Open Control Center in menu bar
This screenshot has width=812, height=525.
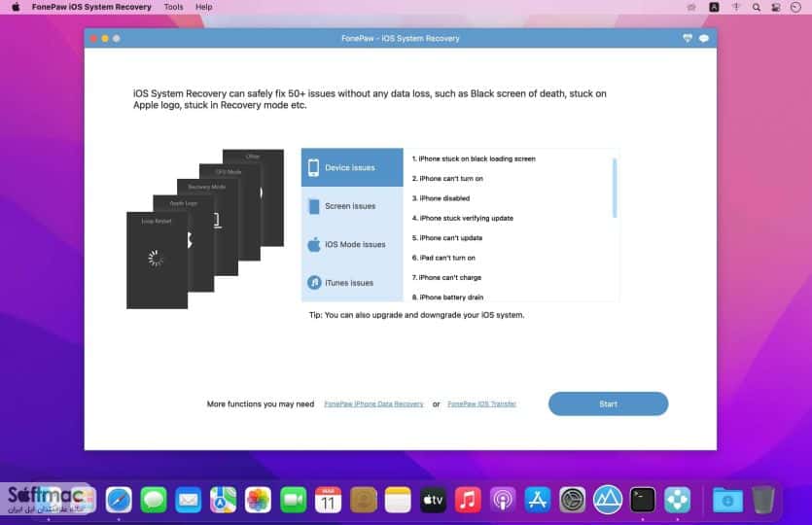[776, 7]
